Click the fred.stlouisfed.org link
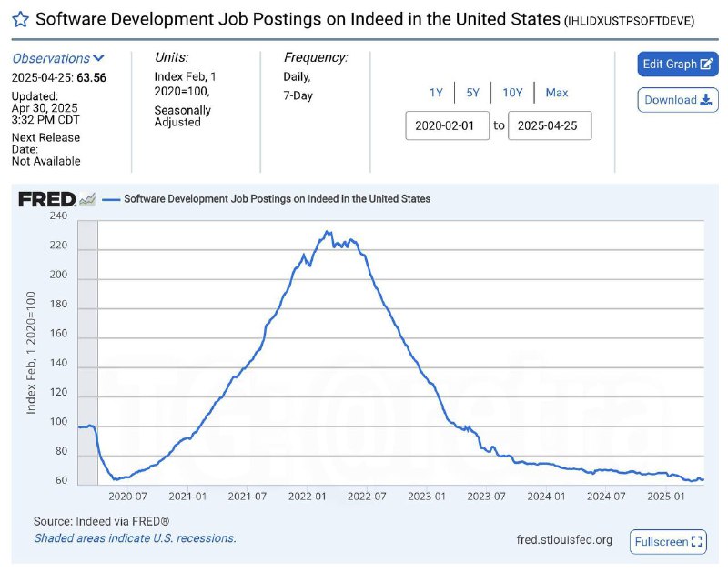 click(564, 540)
